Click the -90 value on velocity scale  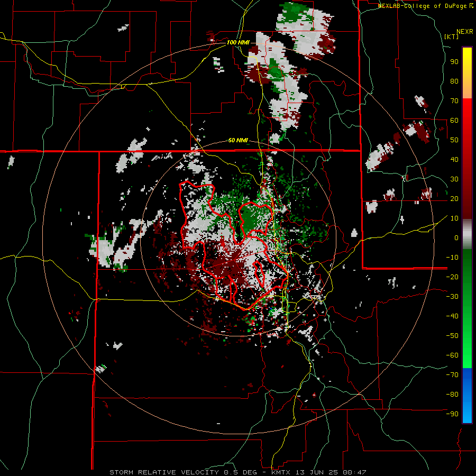tap(452, 414)
